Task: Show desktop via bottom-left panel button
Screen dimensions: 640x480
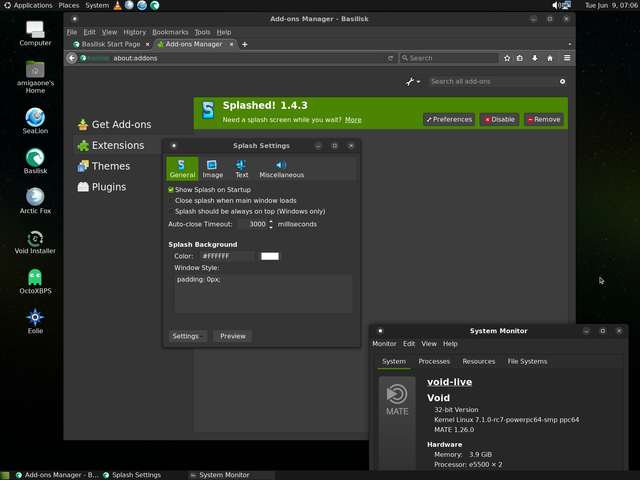Action: point(5,475)
